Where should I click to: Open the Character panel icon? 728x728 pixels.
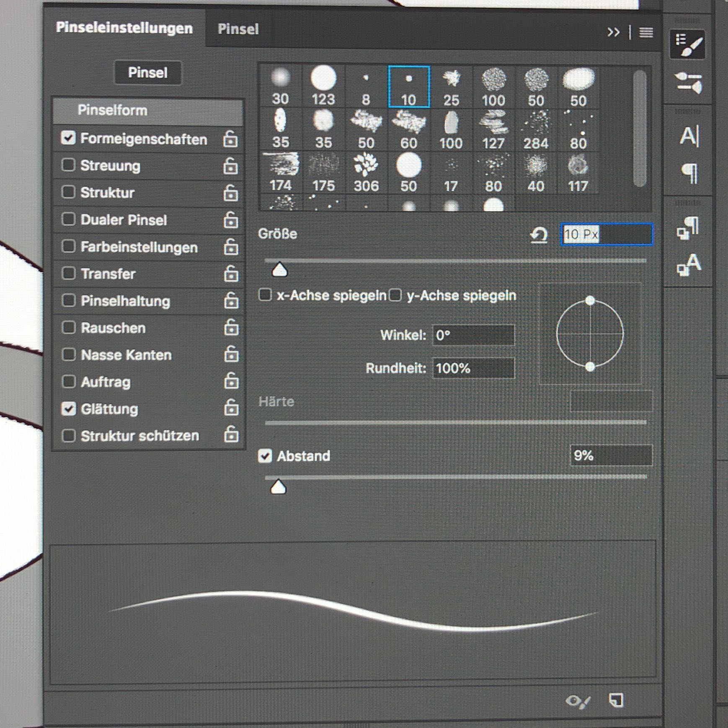689,136
